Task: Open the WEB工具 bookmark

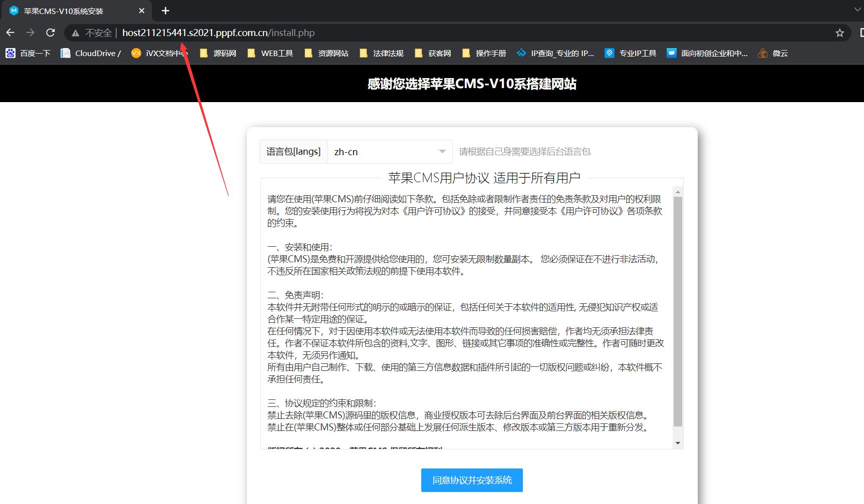Action: (x=270, y=53)
